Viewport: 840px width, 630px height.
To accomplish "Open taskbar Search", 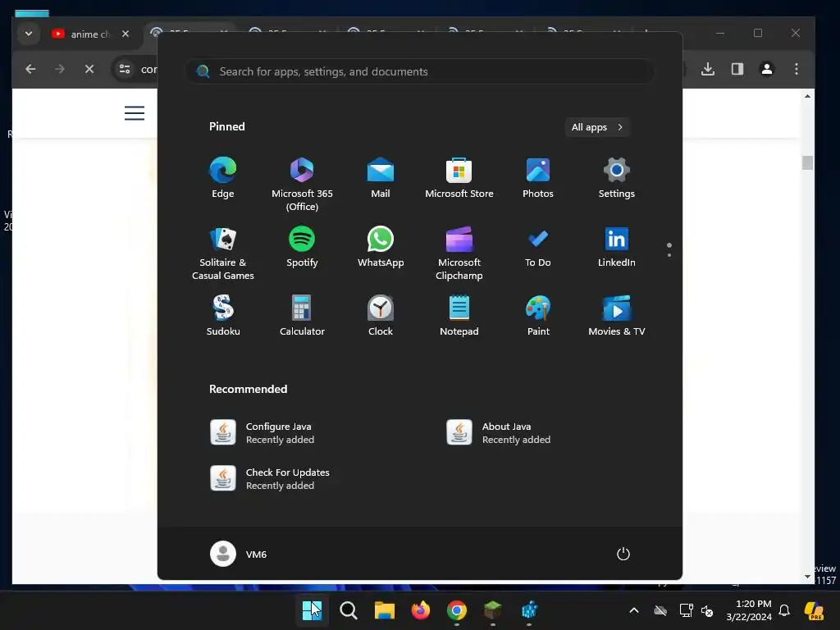I will [348, 609].
